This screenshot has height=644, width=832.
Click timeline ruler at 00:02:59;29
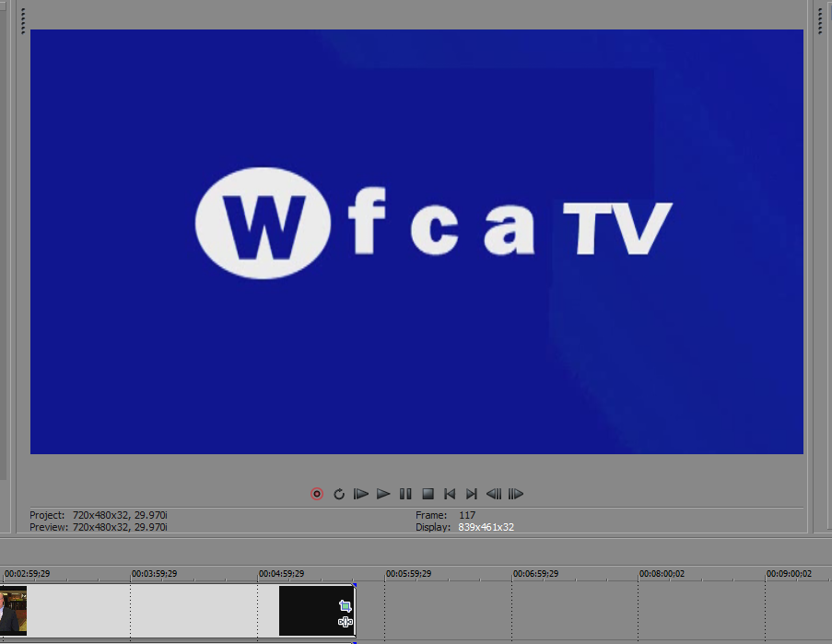[27, 573]
